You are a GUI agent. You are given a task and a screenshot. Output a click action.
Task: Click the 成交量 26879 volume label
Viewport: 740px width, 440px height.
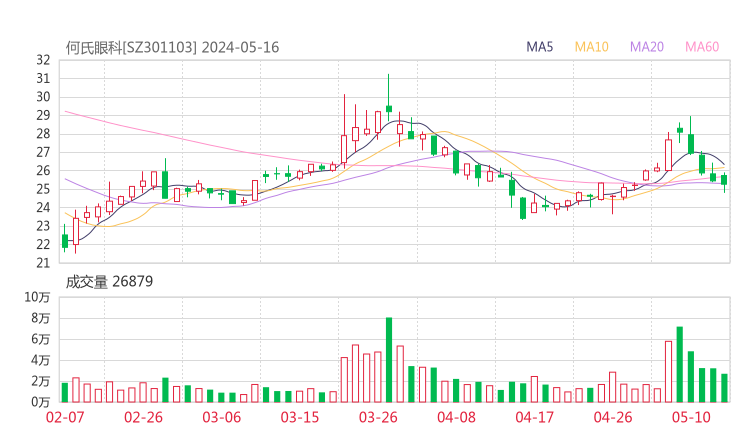(x=109, y=282)
